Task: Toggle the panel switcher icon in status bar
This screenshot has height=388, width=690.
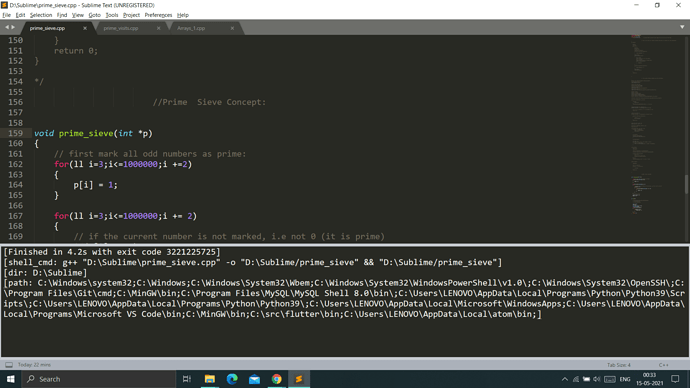Action: pyautogui.click(x=9, y=365)
